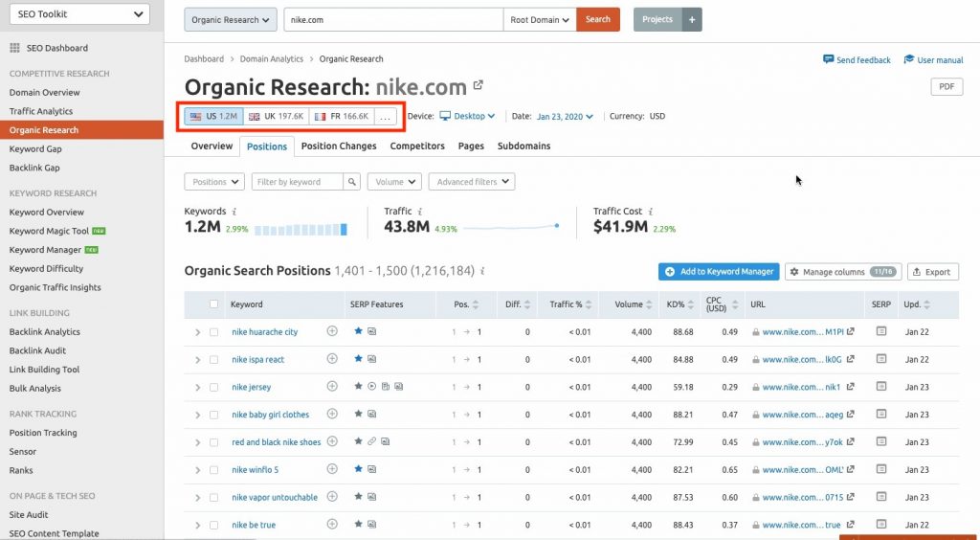Check the nike ispa react row

coord(213,360)
